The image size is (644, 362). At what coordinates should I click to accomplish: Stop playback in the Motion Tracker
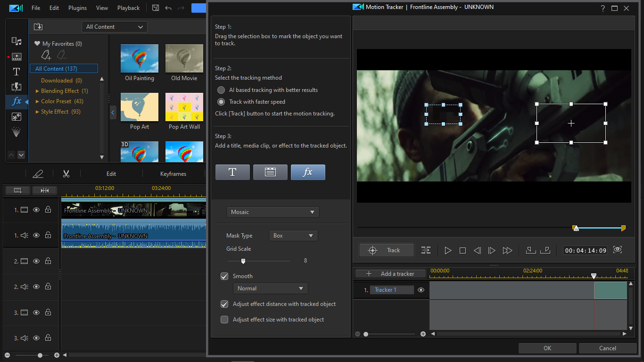point(462,251)
